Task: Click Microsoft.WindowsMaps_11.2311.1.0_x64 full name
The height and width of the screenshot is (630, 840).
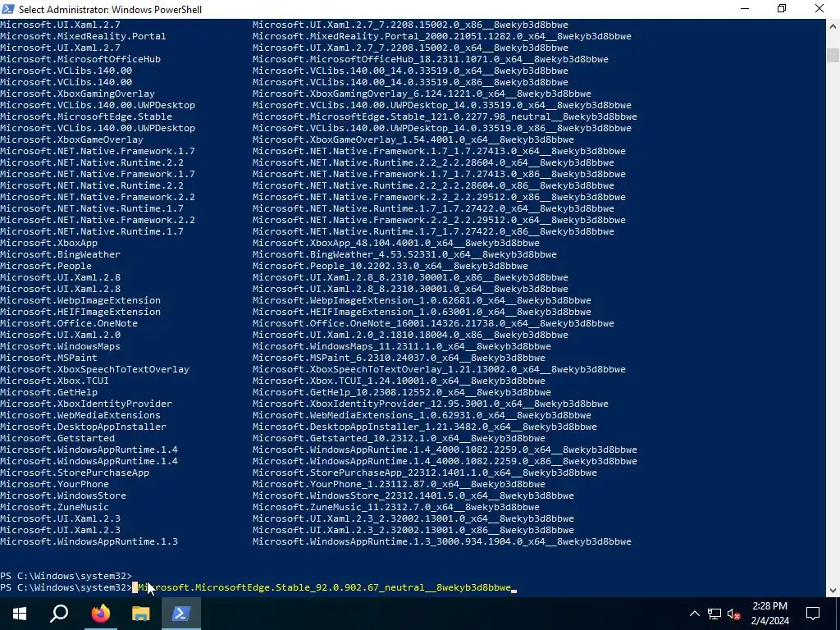Action: coord(402,347)
